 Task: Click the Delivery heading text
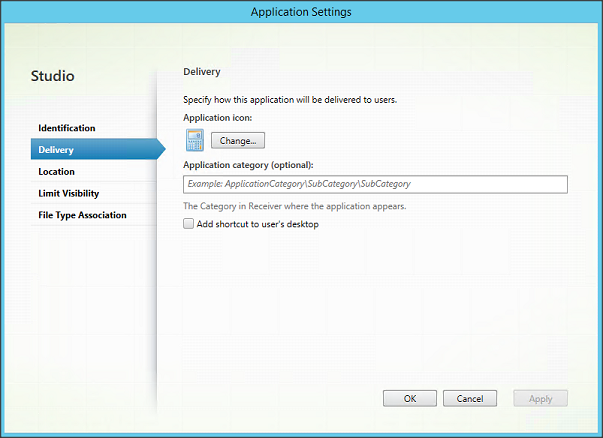(202, 72)
